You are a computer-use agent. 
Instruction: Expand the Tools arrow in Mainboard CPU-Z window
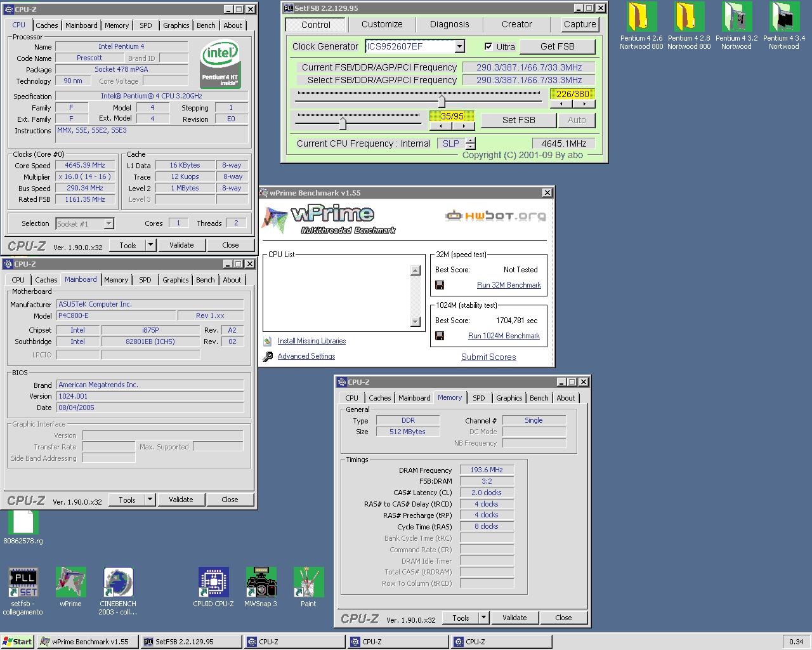click(150, 500)
